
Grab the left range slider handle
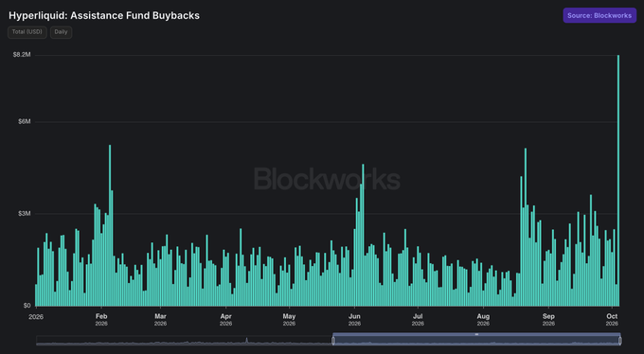click(x=333, y=341)
